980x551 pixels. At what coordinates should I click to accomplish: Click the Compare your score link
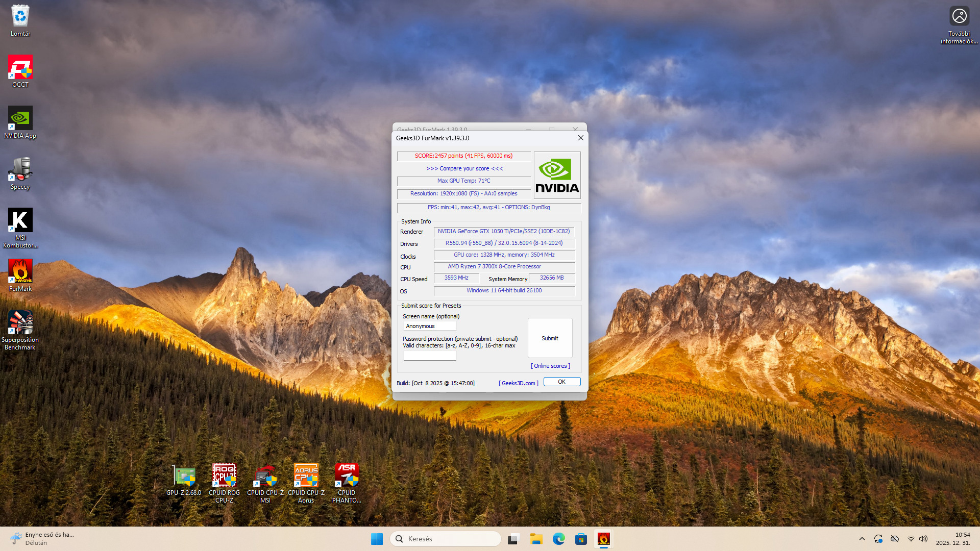click(x=464, y=168)
